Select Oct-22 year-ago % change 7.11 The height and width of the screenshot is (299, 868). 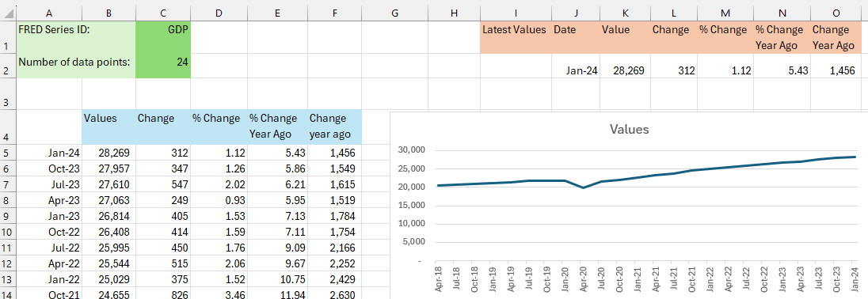pos(277,232)
